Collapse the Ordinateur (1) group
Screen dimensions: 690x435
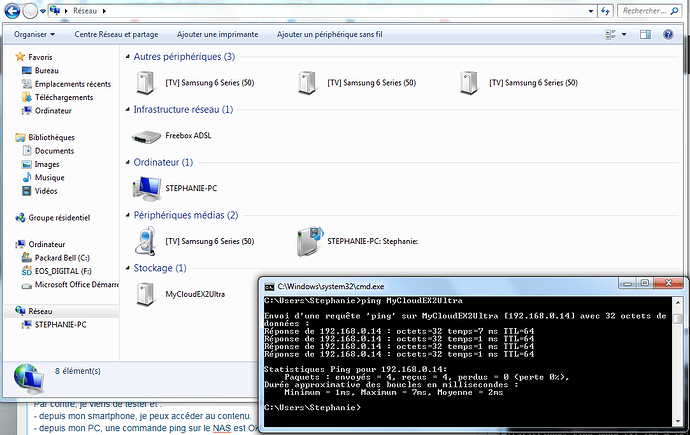[128, 162]
